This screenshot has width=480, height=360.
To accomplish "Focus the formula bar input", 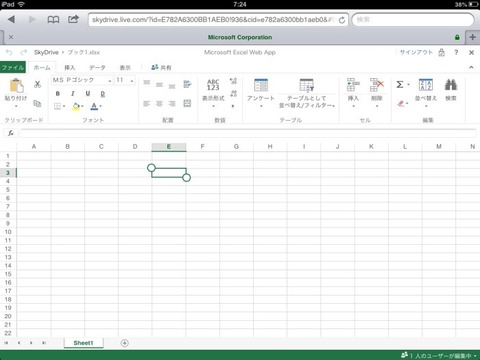I will pyautogui.click(x=248, y=133).
